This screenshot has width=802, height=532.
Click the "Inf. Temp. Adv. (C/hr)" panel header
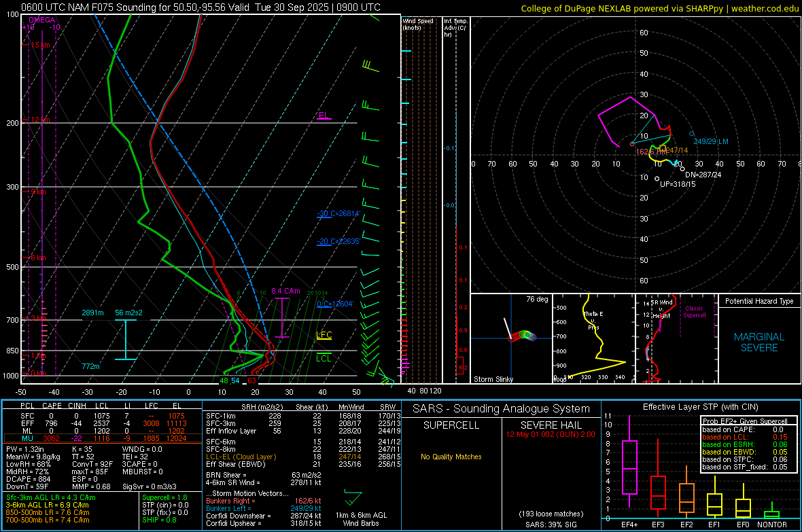click(455, 28)
